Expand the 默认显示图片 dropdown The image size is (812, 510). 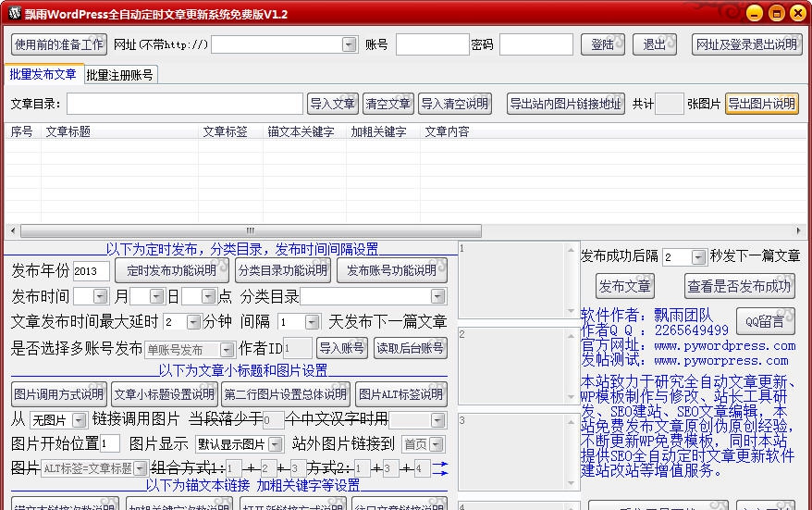coord(276,444)
